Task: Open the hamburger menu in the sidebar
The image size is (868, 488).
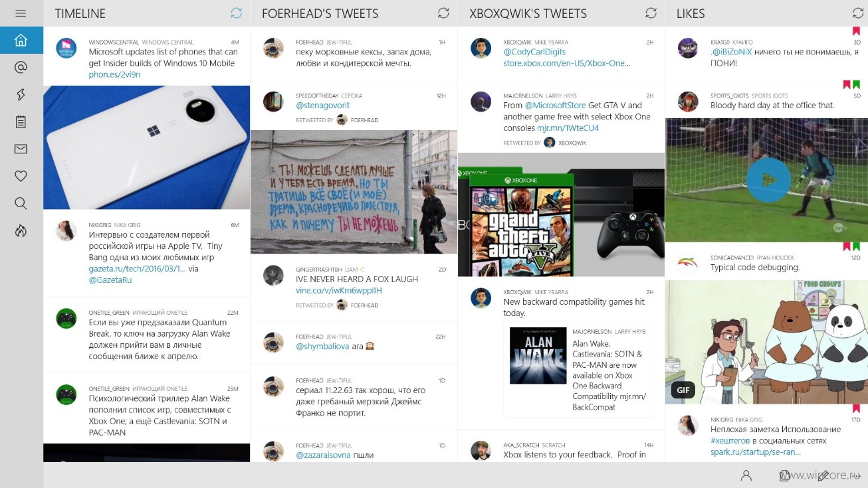Action: pos(21,13)
